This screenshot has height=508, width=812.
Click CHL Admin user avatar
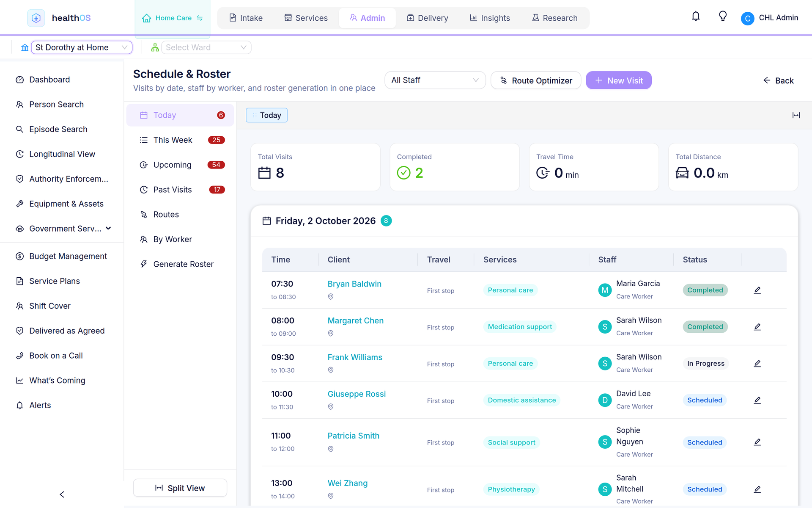[747, 18]
